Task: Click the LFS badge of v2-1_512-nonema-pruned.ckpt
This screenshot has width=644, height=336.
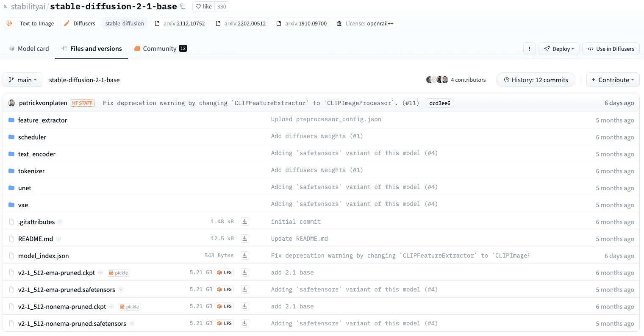Action: (x=225, y=306)
